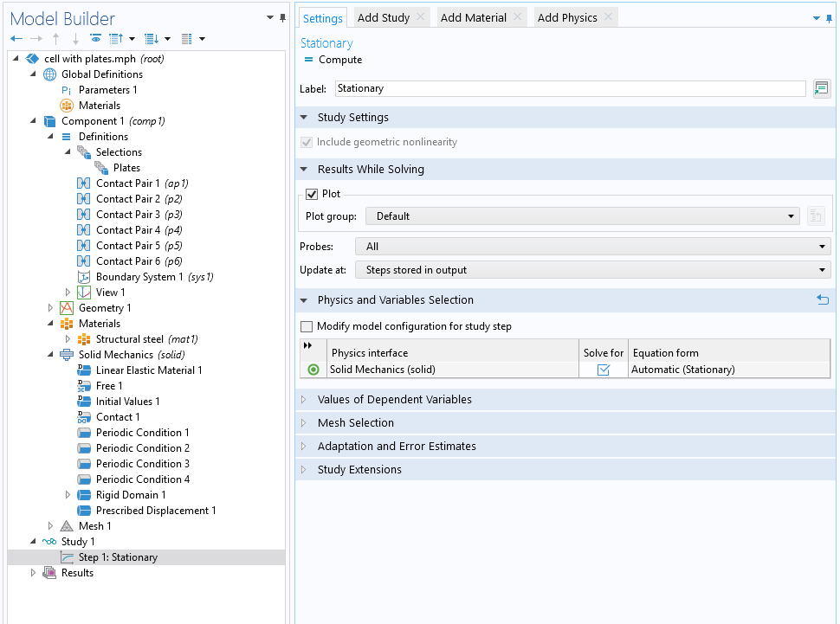Screen dimensions: 840x624
Task: Click the Show More Options eye icon
Action: pos(95,39)
